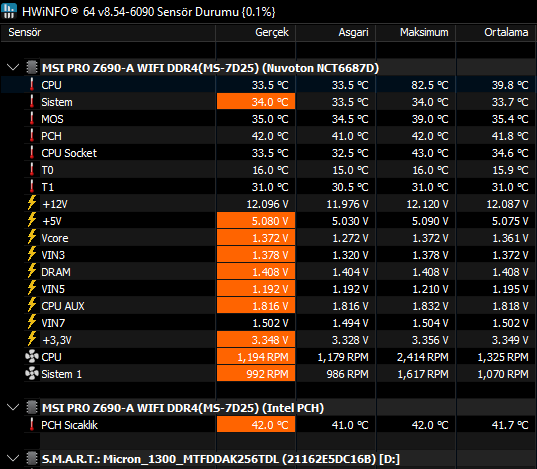This screenshot has height=469, width=537.
Task: Click the 39.0 °C MOS maximum value
Action: point(430,119)
